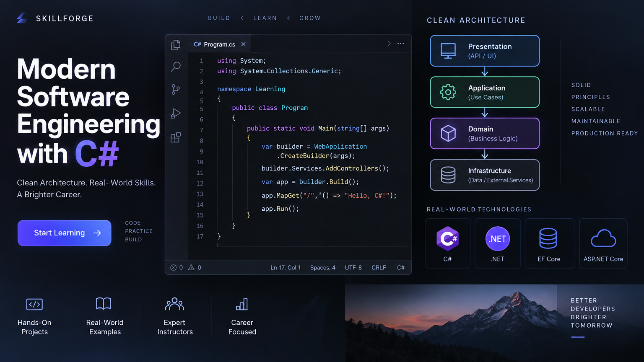Viewport: 644px width, 362px height.
Task: Open the Extensions icon in editor sidebar
Action: coord(176,137)
